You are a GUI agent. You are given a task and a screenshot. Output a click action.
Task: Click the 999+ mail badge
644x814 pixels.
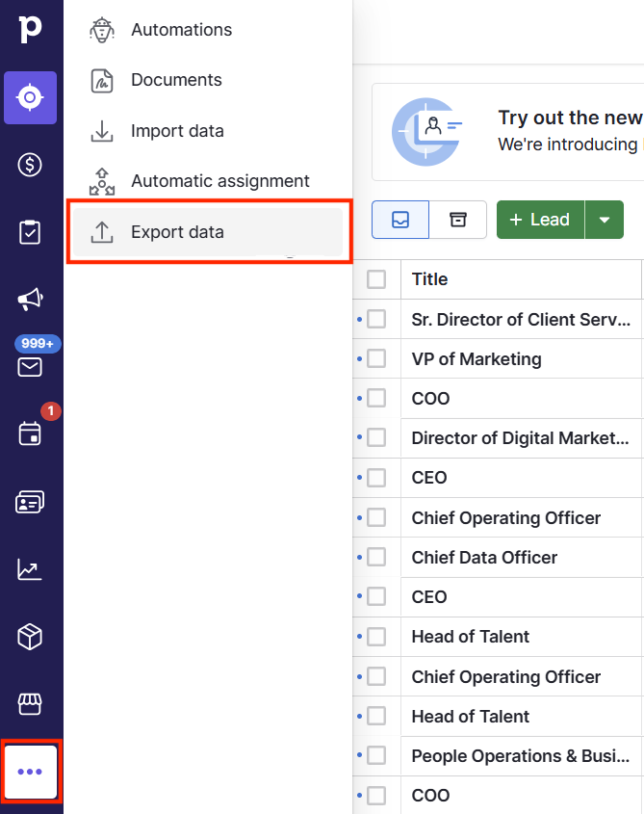(38, 343)
